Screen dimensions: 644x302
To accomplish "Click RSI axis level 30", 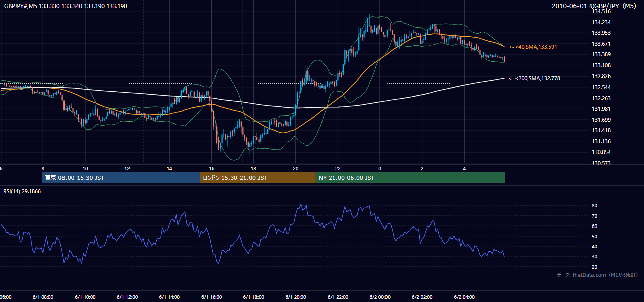I will [595, 257].
